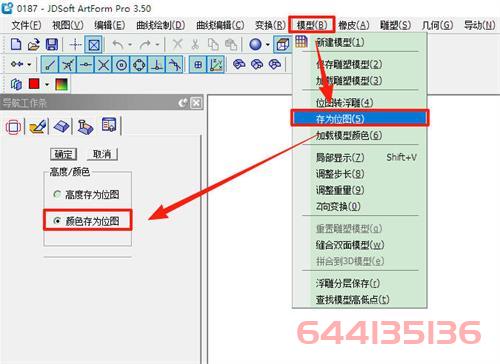Click the New file icon in toolbar
Viewport: 500px width, 364px height.
(x=16, y=44)
